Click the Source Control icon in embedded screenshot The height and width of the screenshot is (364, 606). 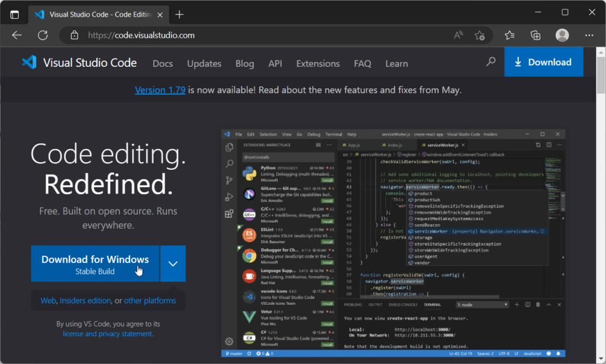[x=229, y=181]
